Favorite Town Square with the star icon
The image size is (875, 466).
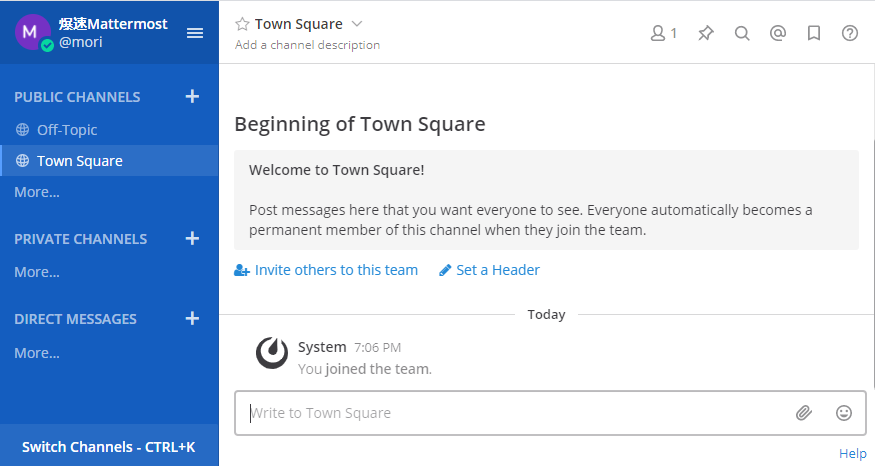coord(242,24)
